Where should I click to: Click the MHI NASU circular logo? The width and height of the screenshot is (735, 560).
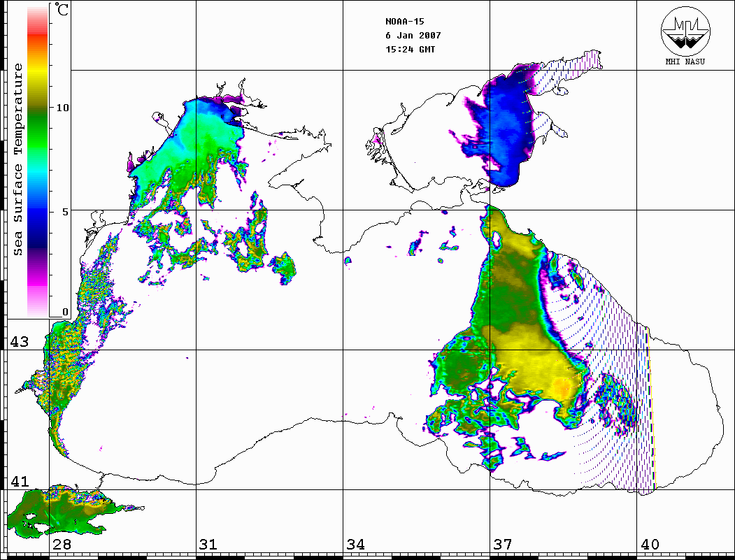pyautogui.click(x=685, y=31)
